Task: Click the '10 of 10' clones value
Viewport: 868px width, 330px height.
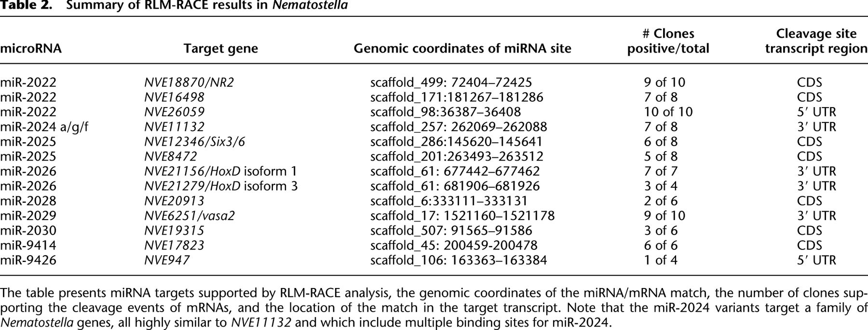Action: pos(668,112)
